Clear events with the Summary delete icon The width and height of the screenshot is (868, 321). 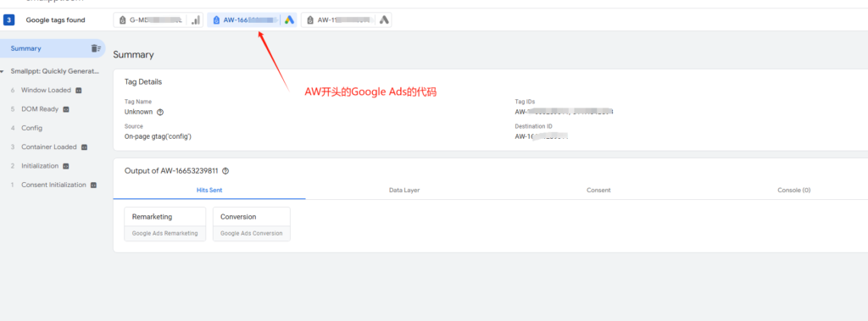pos(96,48)
